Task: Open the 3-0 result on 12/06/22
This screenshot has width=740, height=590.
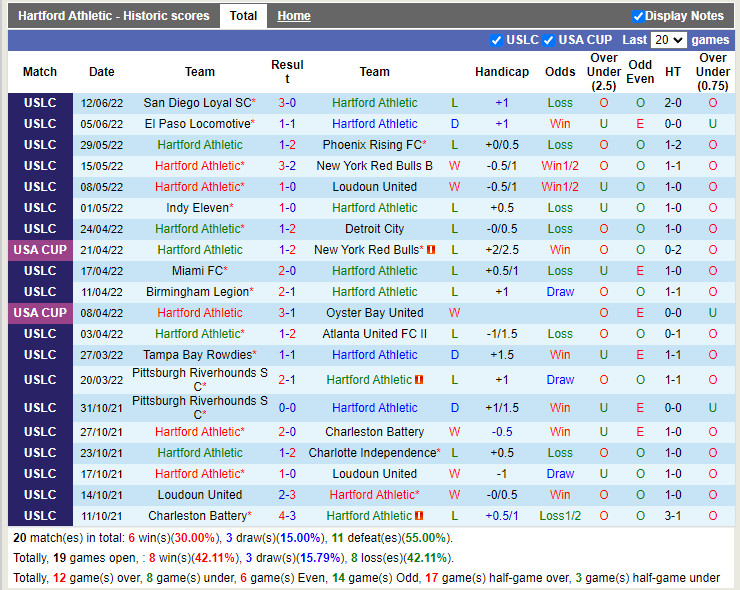Action: [x=287, y=103]
